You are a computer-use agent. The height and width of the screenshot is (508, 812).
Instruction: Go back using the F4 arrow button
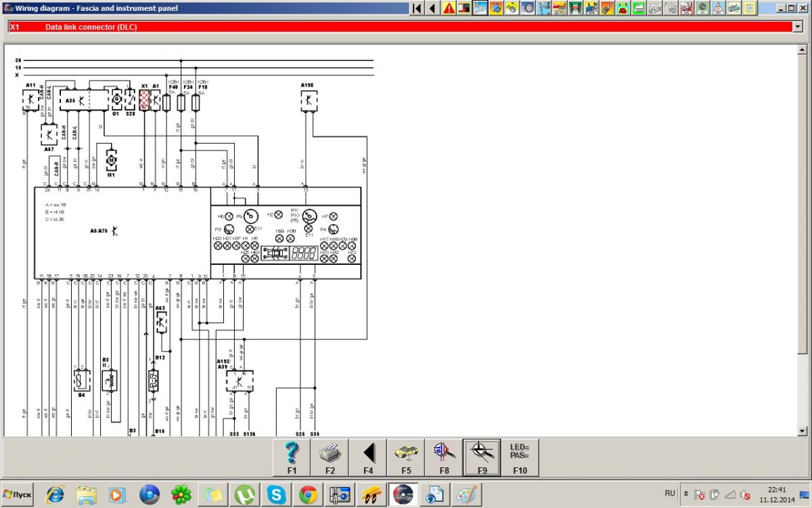[x=368, y=457]
